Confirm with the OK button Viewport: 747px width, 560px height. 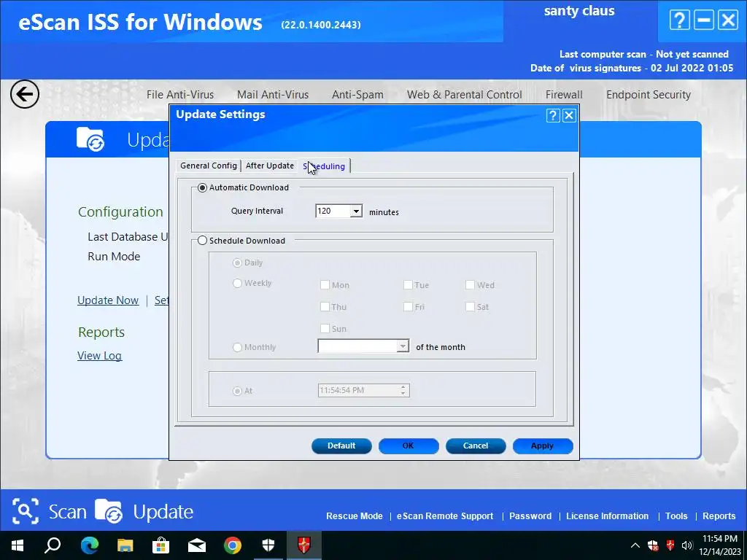coord(409,446)
